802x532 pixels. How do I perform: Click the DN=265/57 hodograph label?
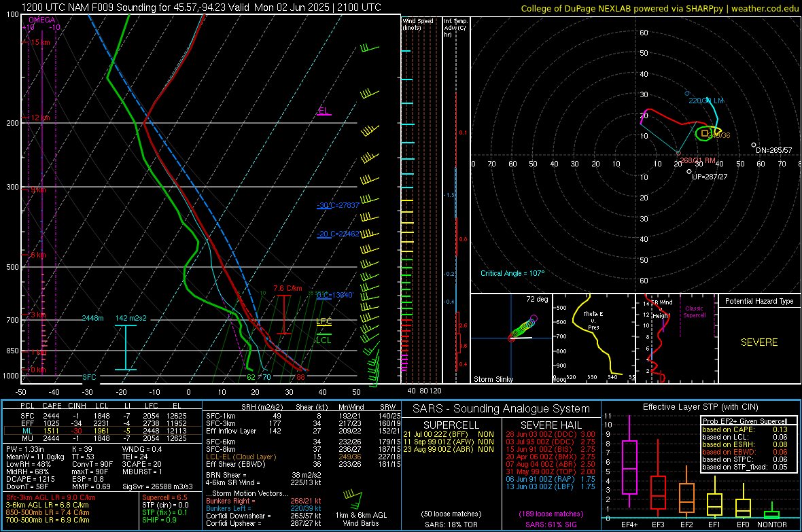click(774, 150)
